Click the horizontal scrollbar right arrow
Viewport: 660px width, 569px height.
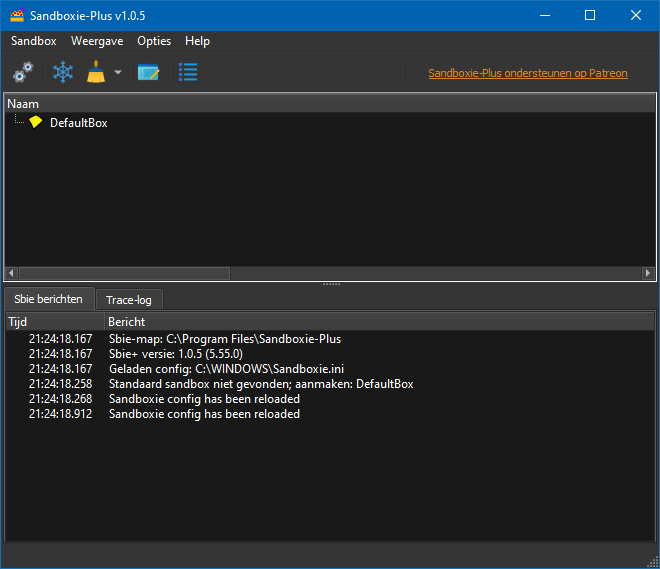pyautogui.click(x=649, y=273)
